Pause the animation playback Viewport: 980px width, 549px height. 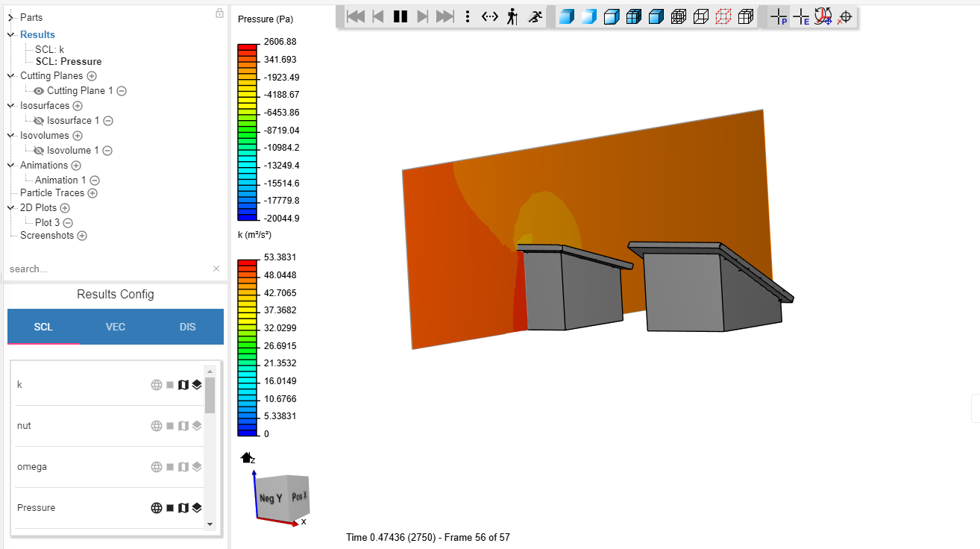[401, 16]
